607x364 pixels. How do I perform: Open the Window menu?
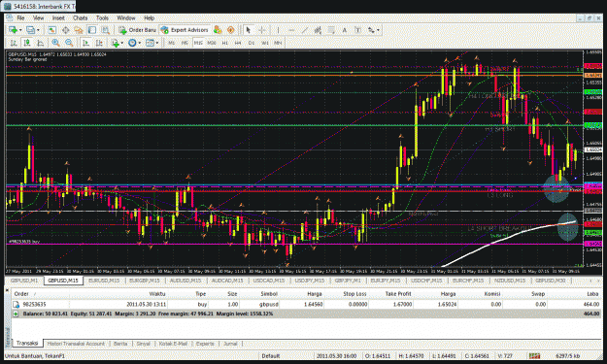pyautogui.click(x=126, y=17)
